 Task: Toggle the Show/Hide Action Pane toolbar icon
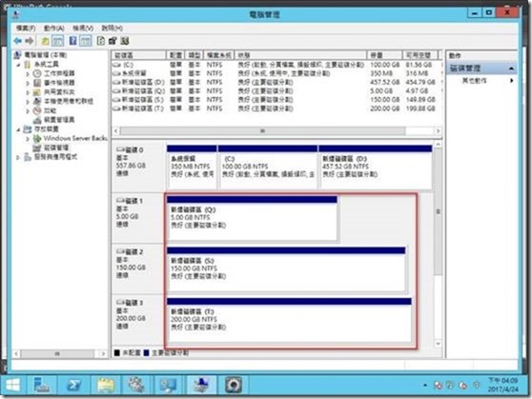tap(85, 41)
